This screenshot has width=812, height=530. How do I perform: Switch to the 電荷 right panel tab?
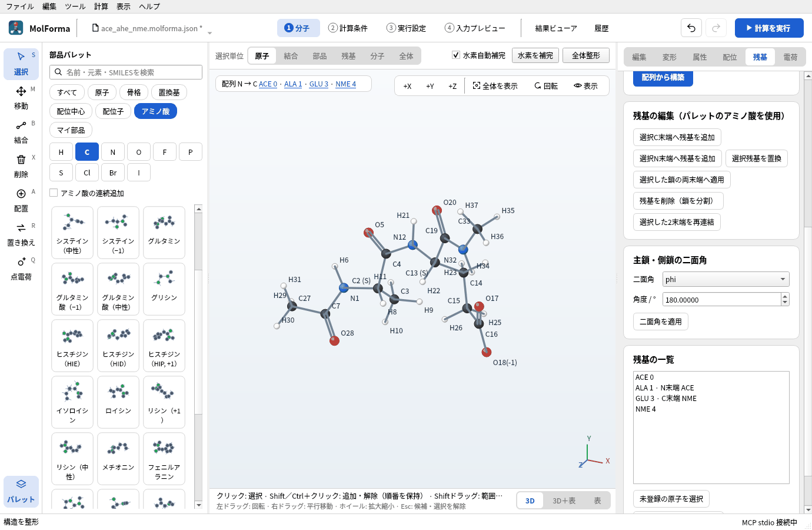coord(790,57)
